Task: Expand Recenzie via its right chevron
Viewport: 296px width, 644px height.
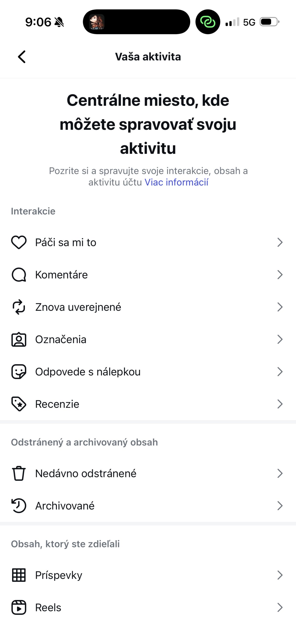Action: coord(280,404)
